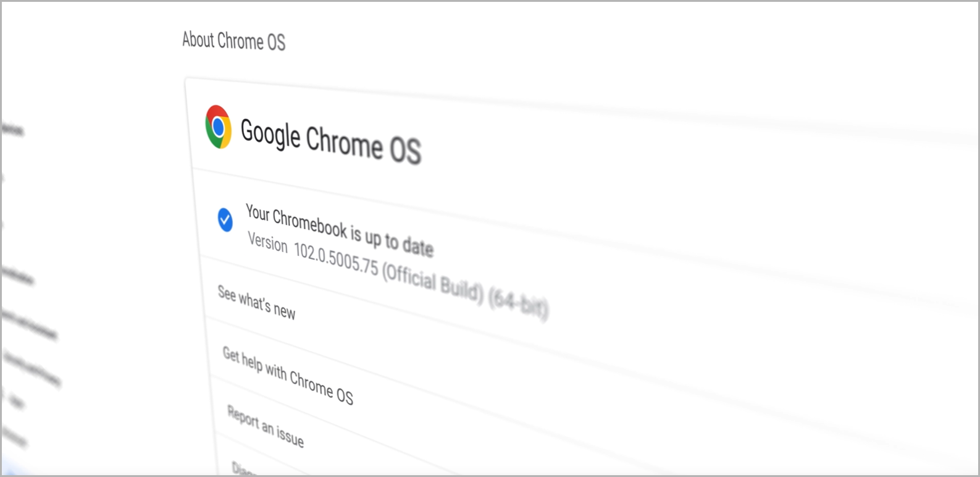Click "Your Chromebook is up to date" status
980x477 pixels.
pos(339,229)
